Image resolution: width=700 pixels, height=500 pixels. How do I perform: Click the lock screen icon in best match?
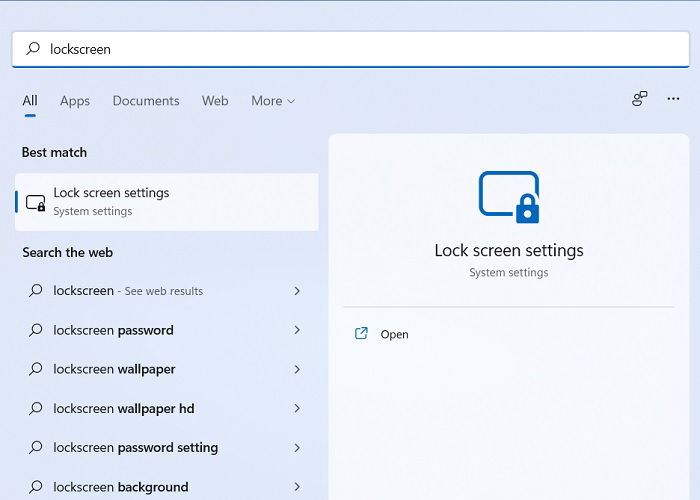tap(36, 203)
